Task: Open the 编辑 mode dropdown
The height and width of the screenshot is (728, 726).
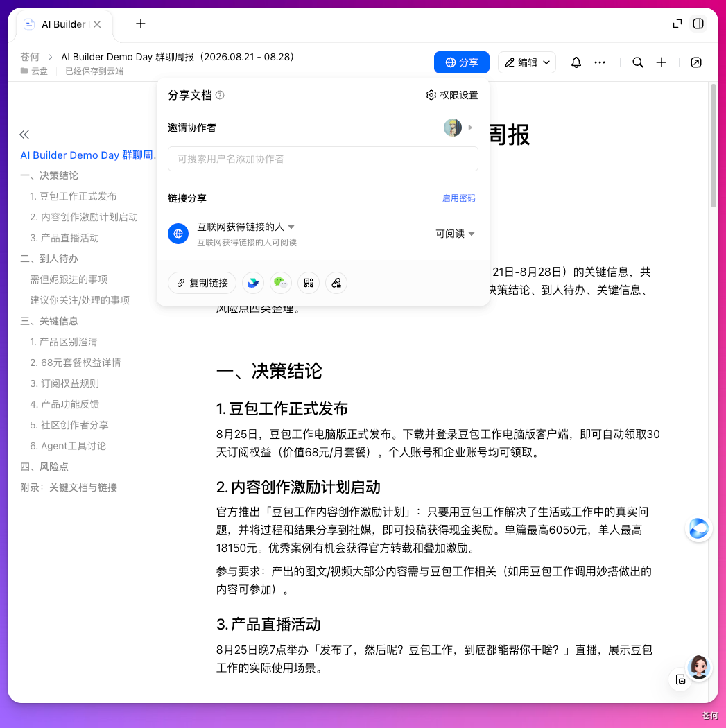Action: pos(527,62)
